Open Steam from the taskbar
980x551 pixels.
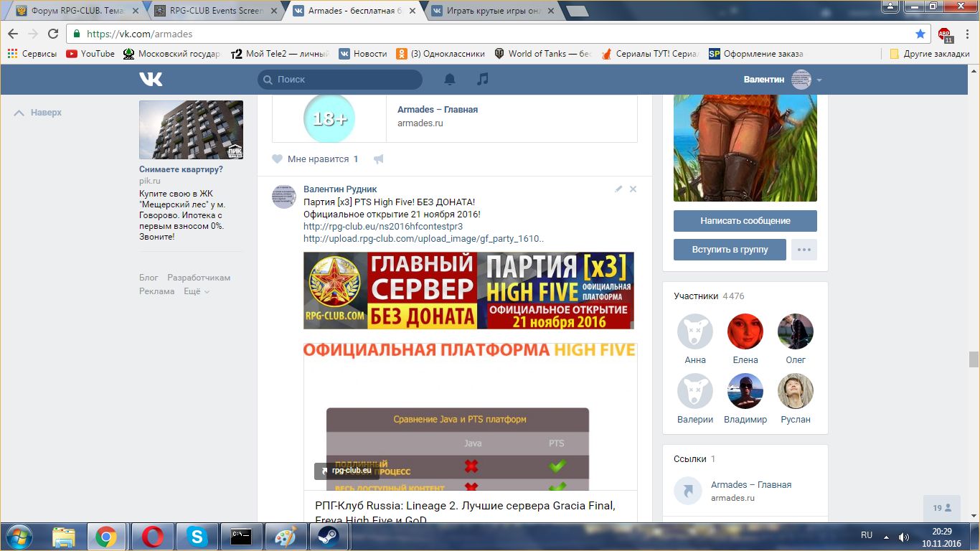click(x=329, y=537)
